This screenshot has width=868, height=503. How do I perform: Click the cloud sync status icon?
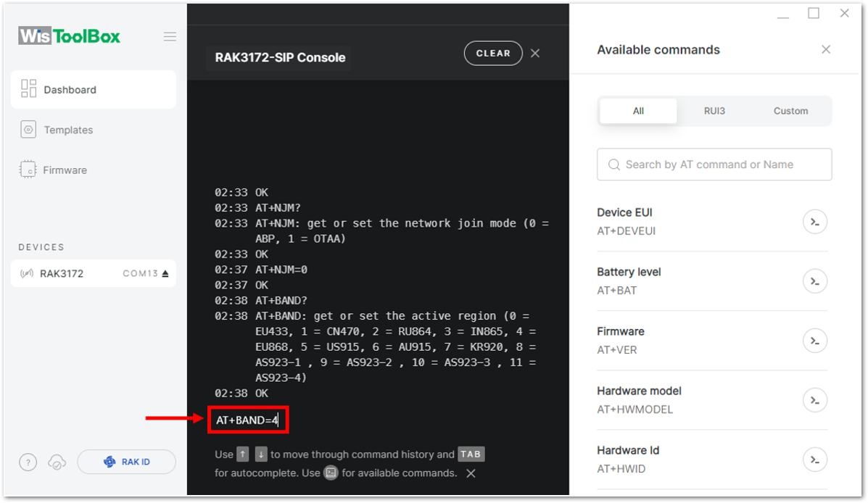pyautogui.click(x=57, y=462)
